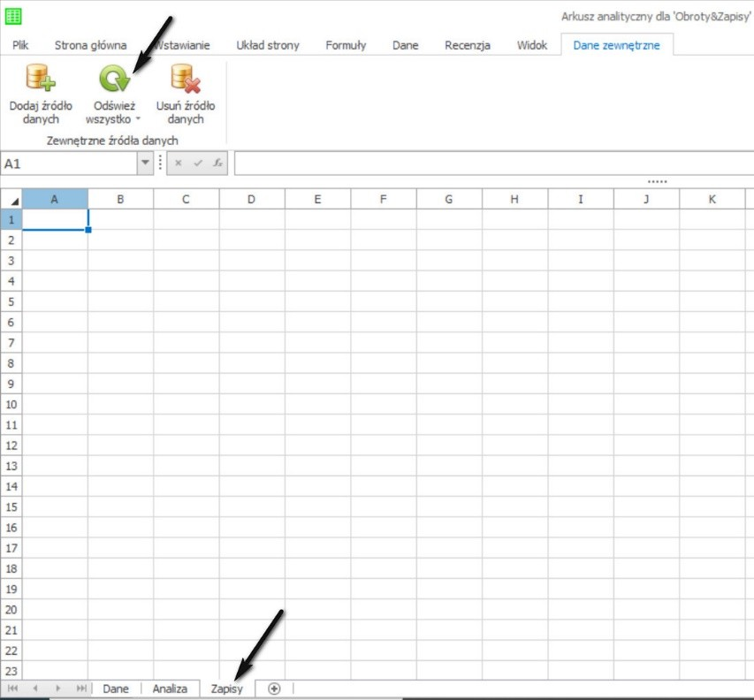
Task: Switch to the Dane sheet tab
Action: click(116, 689)
